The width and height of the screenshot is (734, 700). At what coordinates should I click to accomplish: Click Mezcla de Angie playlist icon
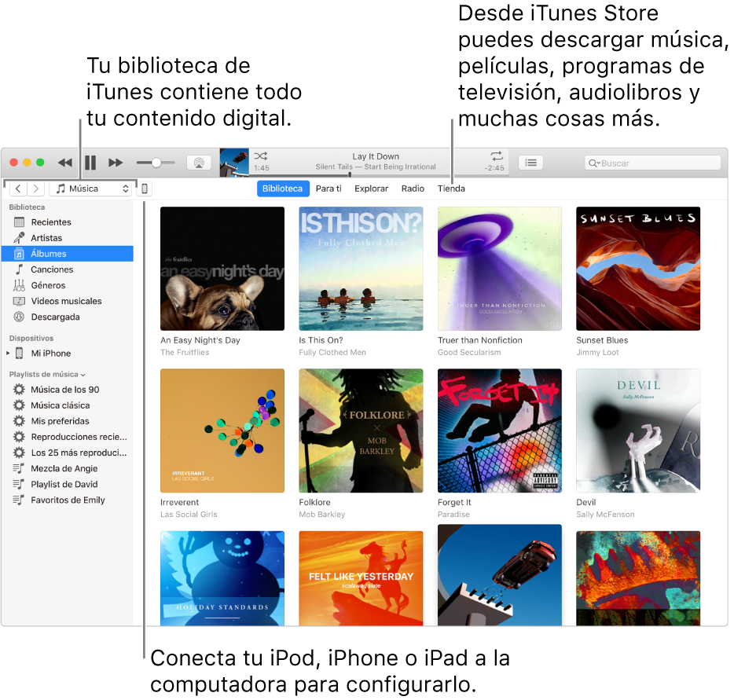(19, 468)
